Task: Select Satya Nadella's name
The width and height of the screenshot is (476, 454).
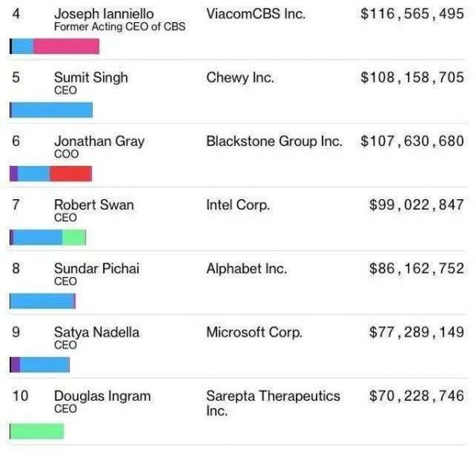Action: [96, 332]
